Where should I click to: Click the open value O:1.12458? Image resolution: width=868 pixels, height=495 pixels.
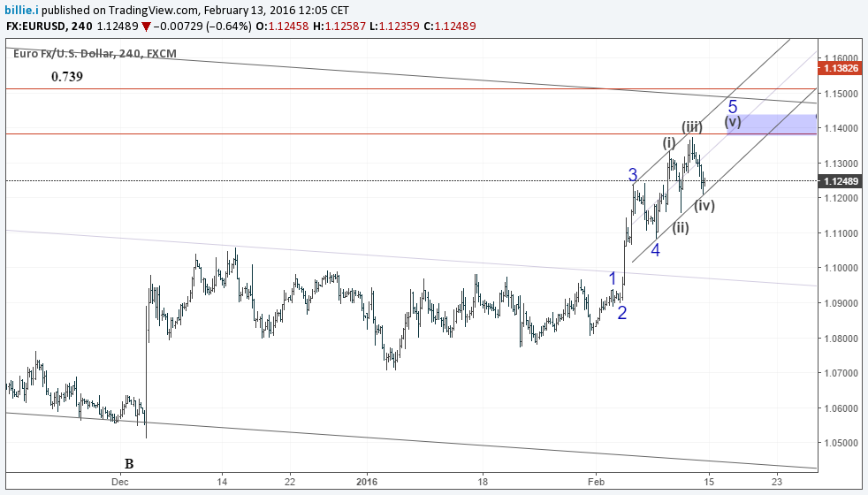coord(282,26)
